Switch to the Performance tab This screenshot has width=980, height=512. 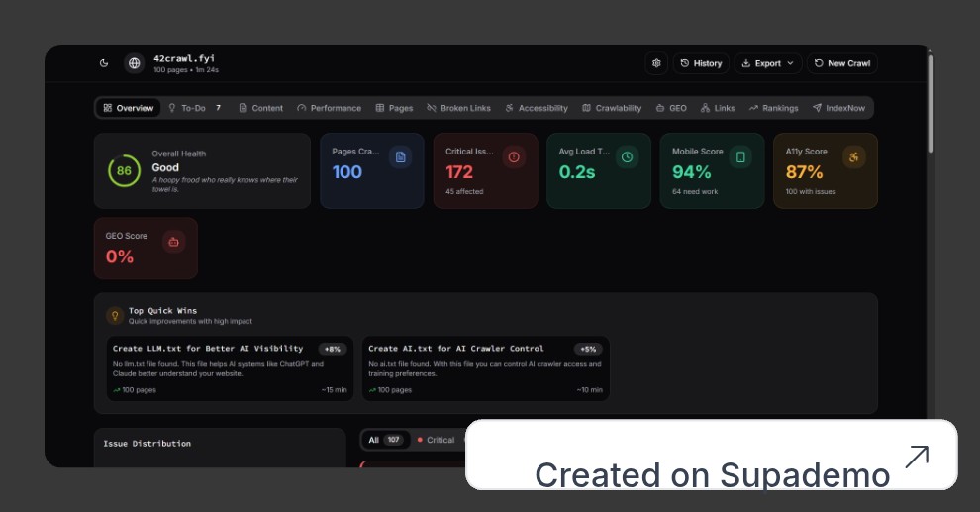[329, 108]
